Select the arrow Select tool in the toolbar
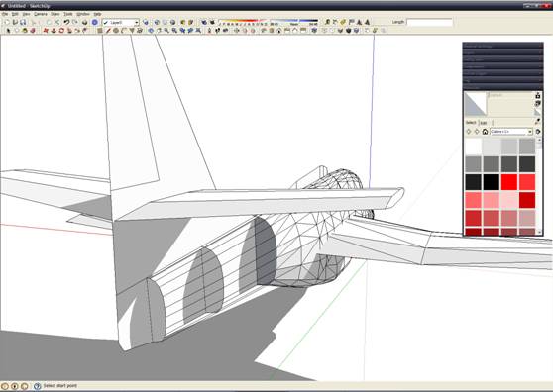Screen dimensions: 553x392 point(8,31)
